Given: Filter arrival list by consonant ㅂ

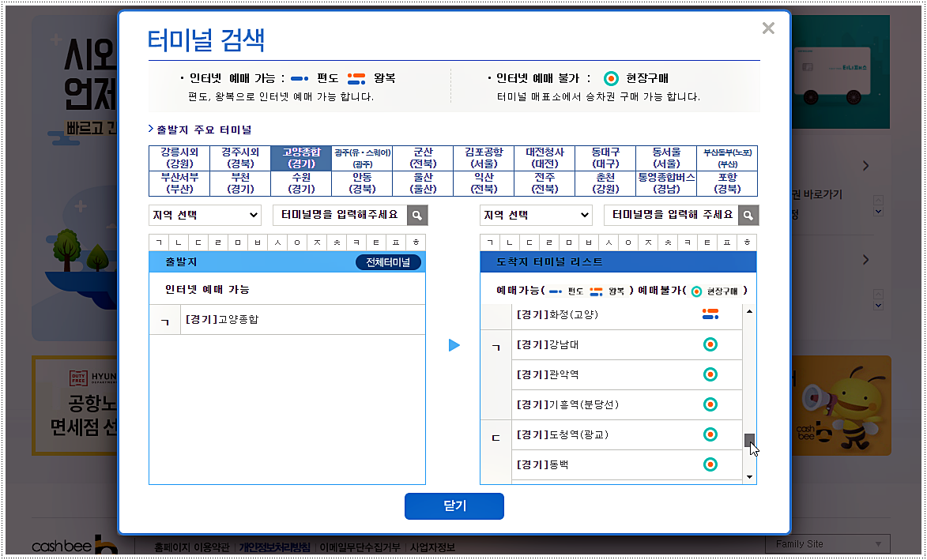Looking at the screenshot, I should click(588, 242).
